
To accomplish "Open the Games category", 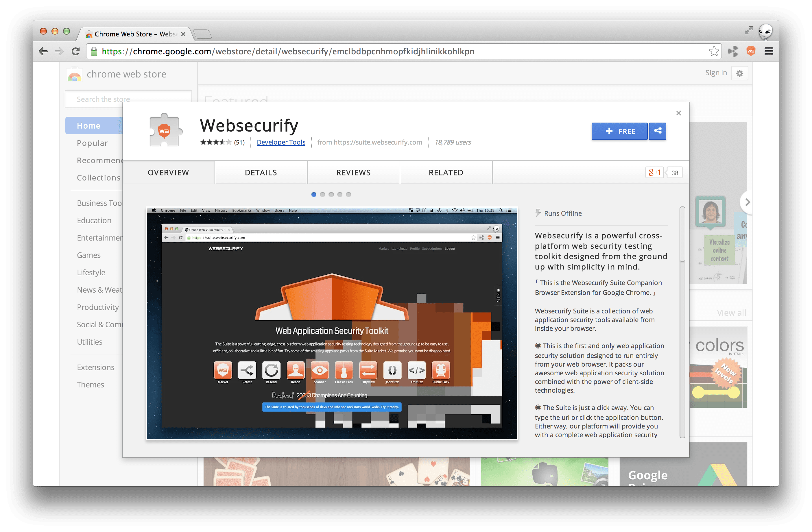I will point(89,255).
